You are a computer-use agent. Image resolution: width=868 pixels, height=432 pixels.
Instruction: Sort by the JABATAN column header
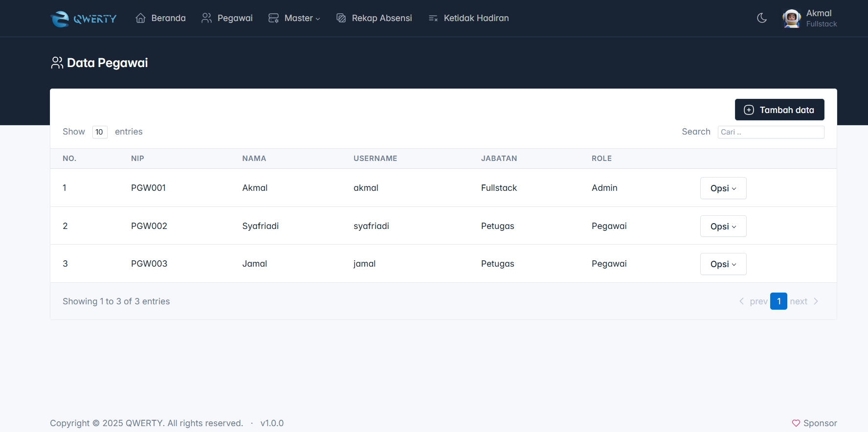(x=499, y=159)
